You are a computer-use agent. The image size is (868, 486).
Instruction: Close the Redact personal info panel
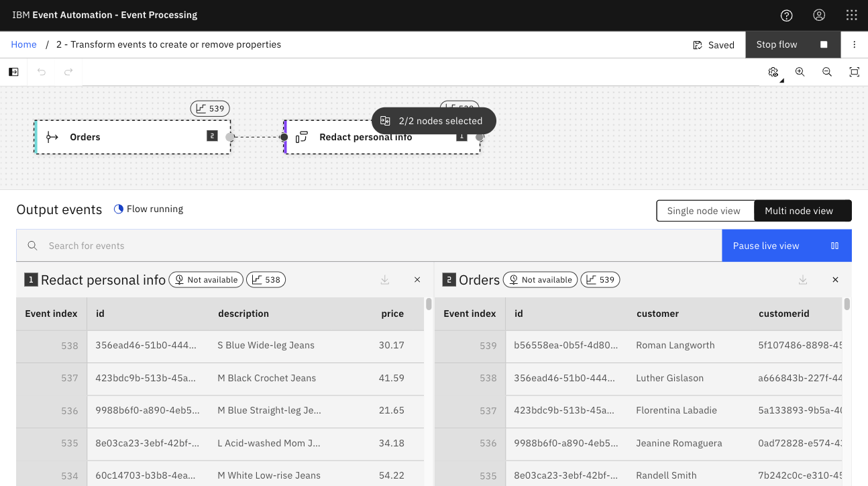coord(417,280)
